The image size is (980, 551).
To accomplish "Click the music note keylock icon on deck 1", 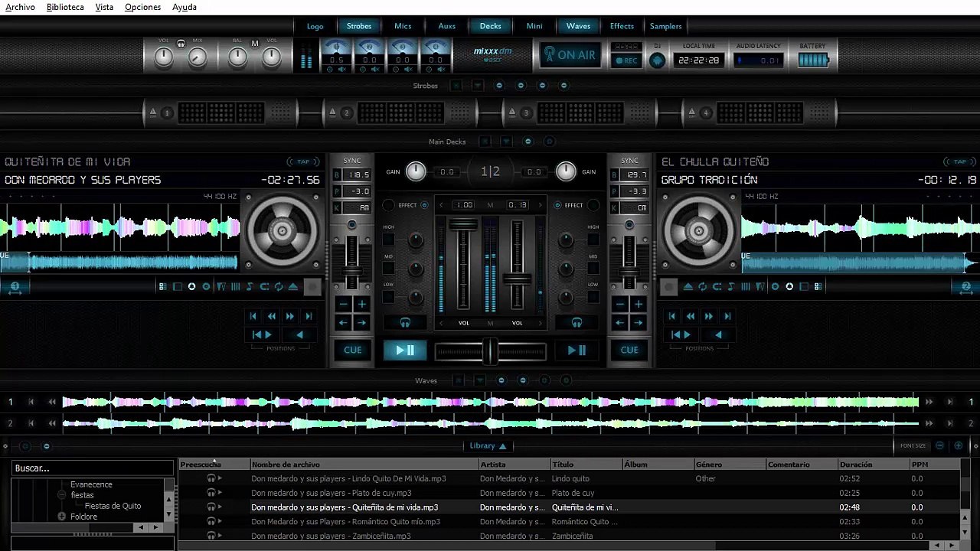I will point(250,287).
